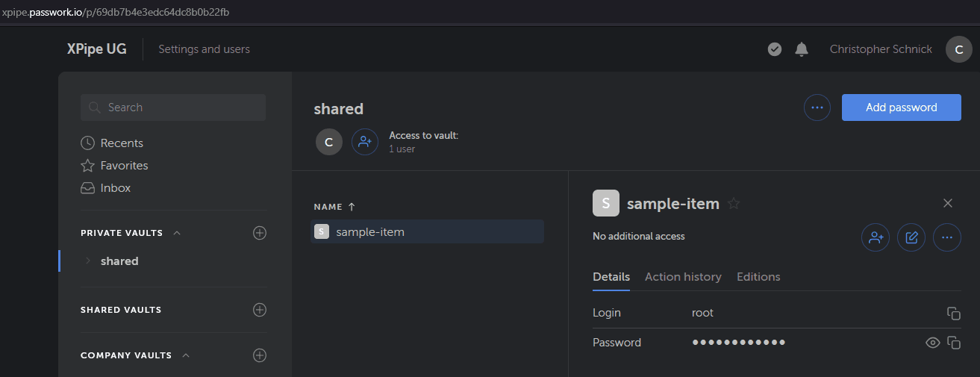Open sample-item's more options menu
Image resolution: width=980 pixels, height=377 pixels.
click(947, 237)
